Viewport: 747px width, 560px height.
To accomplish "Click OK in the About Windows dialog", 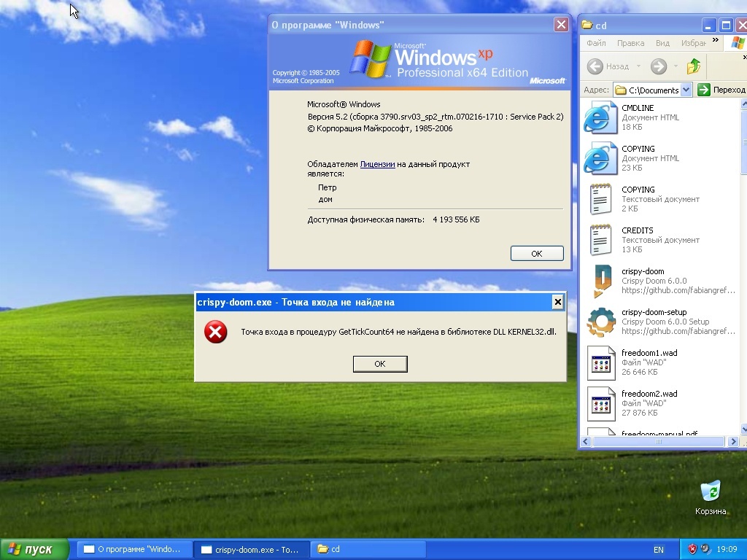I will [537, 253].
